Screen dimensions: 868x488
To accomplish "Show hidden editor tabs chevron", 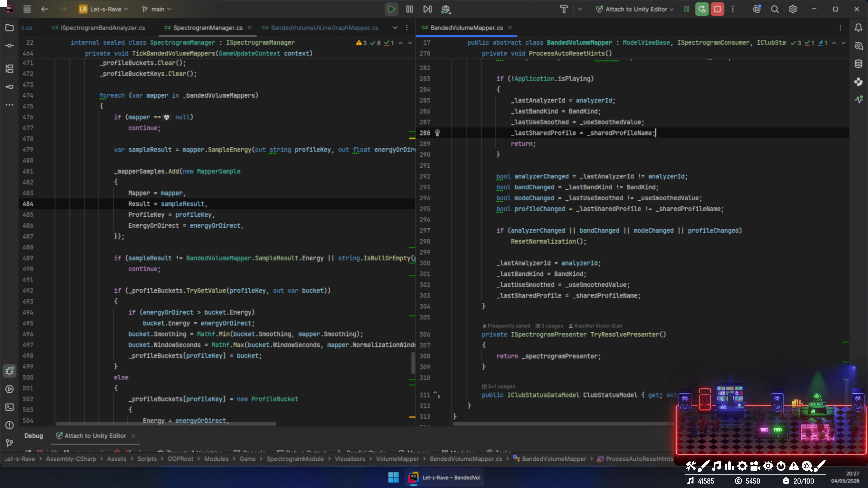I will (395, 28).
